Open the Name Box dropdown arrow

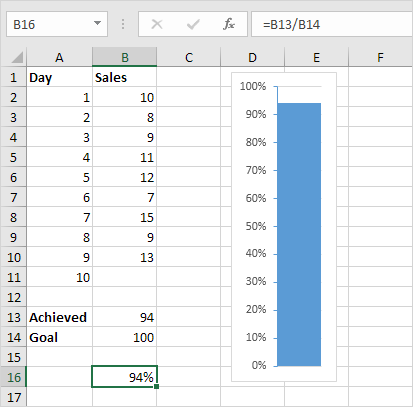(x=97, y=23)
